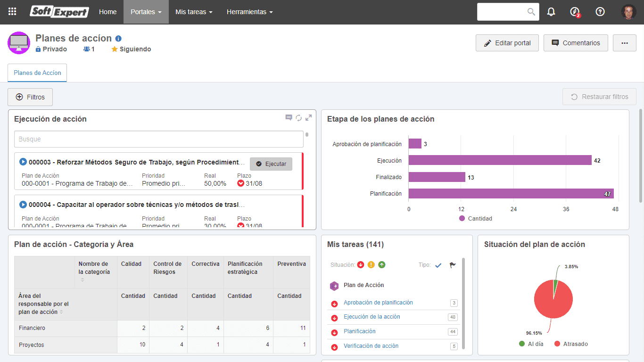Viewport: 644px width, 362px height.
Task: Show portal info next to Planes de accíon
Action: tap(118, 39)
